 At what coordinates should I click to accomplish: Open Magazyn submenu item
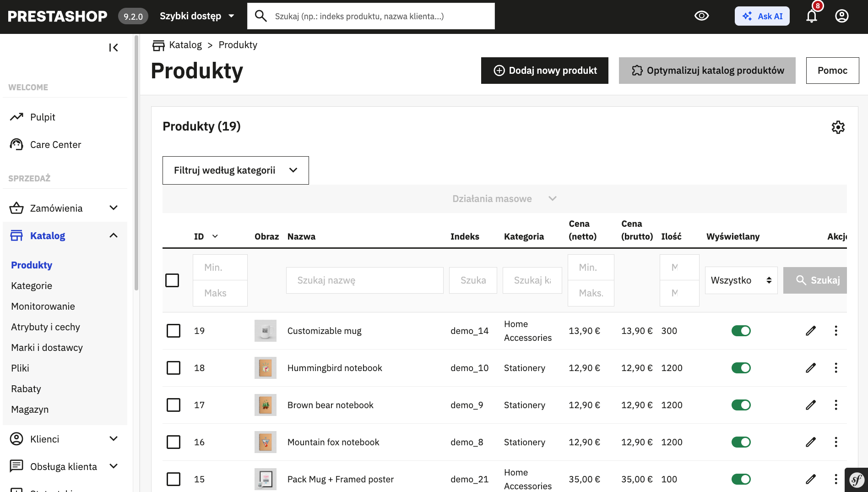[30, 410]
